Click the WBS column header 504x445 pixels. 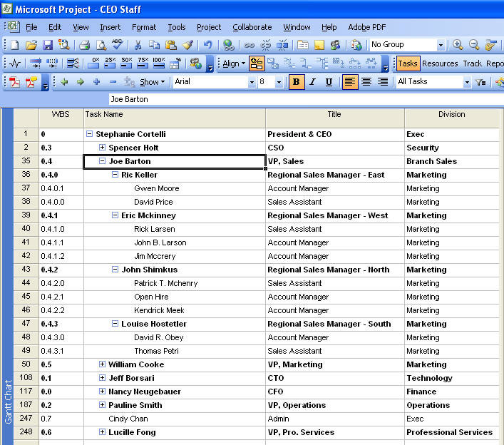pyautogui.click(x=61, y=118)
